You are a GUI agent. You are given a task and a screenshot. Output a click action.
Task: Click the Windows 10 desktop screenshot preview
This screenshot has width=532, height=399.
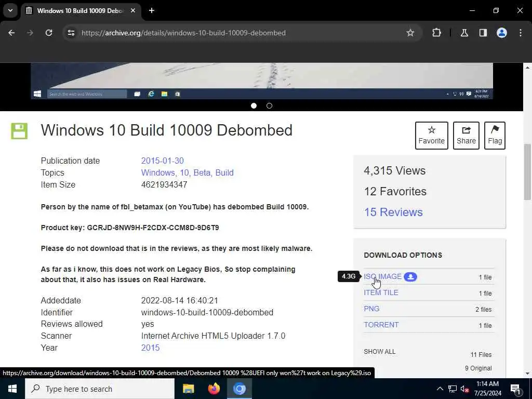pyautogui.click(x=262, y=81)
